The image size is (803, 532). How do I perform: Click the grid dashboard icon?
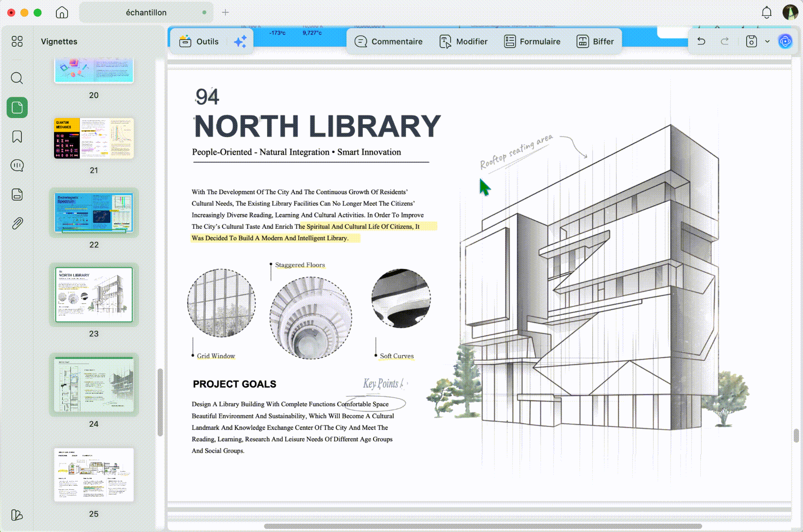click(17, 41)
